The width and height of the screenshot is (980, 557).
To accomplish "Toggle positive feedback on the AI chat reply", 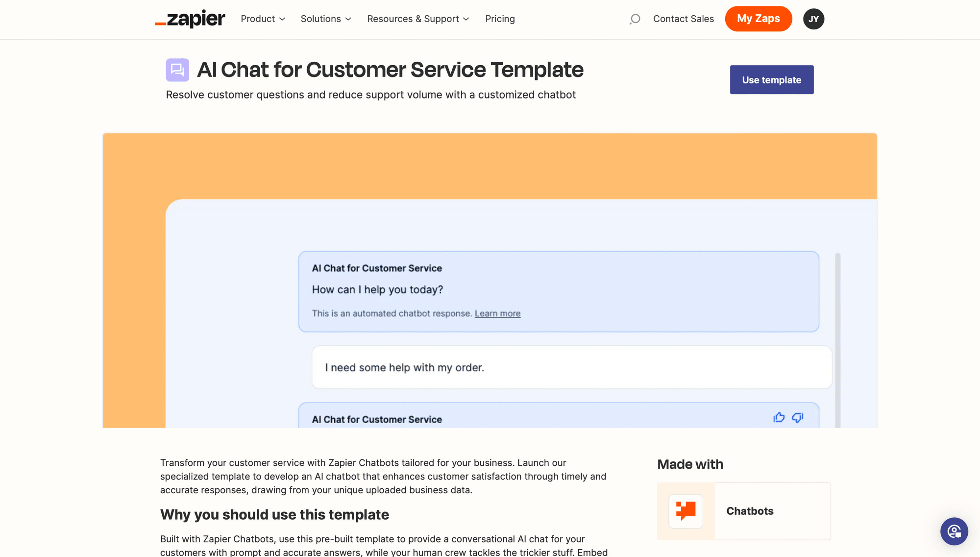I will click(x=779, y=417).
